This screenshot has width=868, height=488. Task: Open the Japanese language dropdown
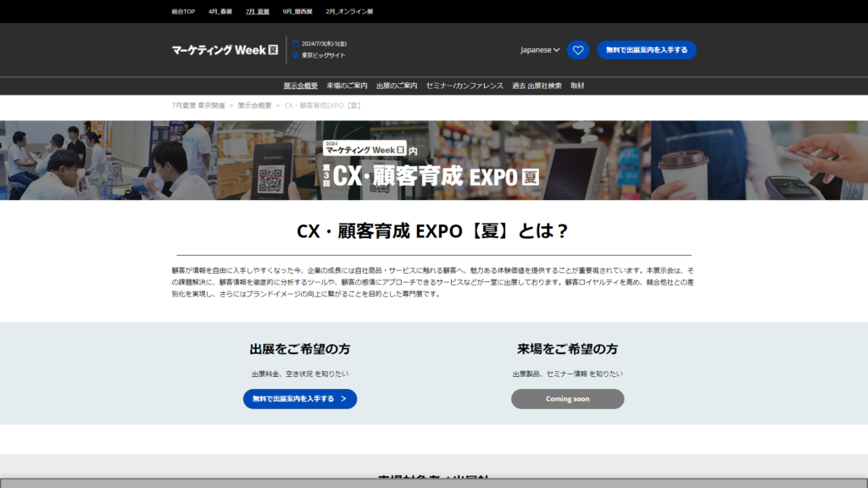click(x=540, y=50)
